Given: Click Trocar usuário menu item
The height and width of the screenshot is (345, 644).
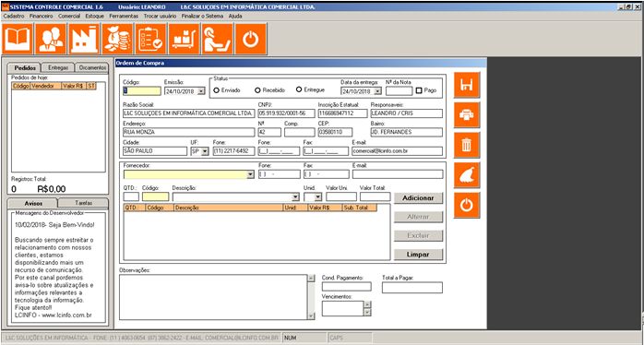Looking at the screenshot, I should coord(160,16).
